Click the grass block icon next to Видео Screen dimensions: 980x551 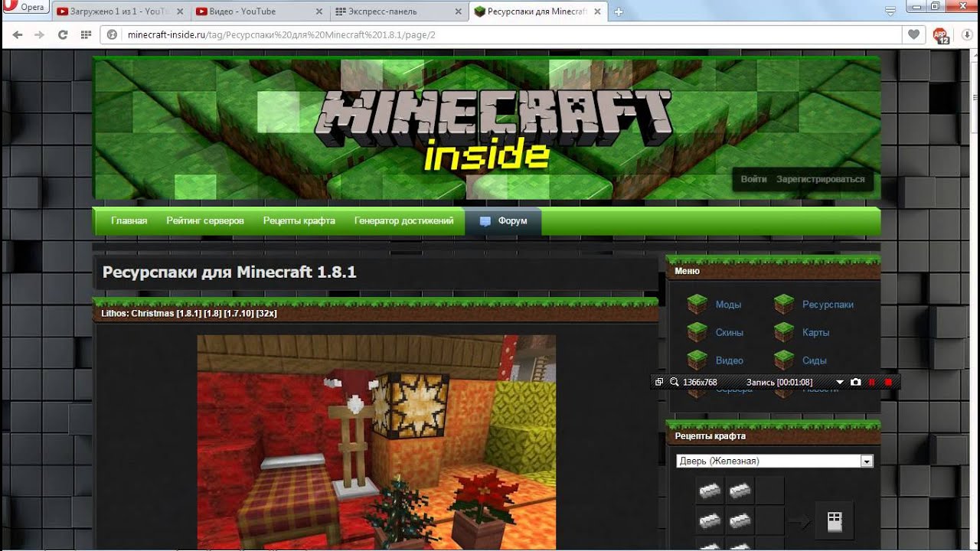pyautogui.click(x=697, y=360)
